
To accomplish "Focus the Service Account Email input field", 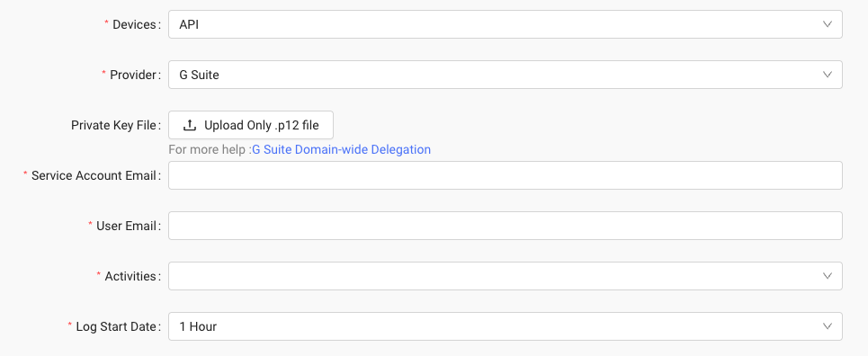I will tap(505, 175).
